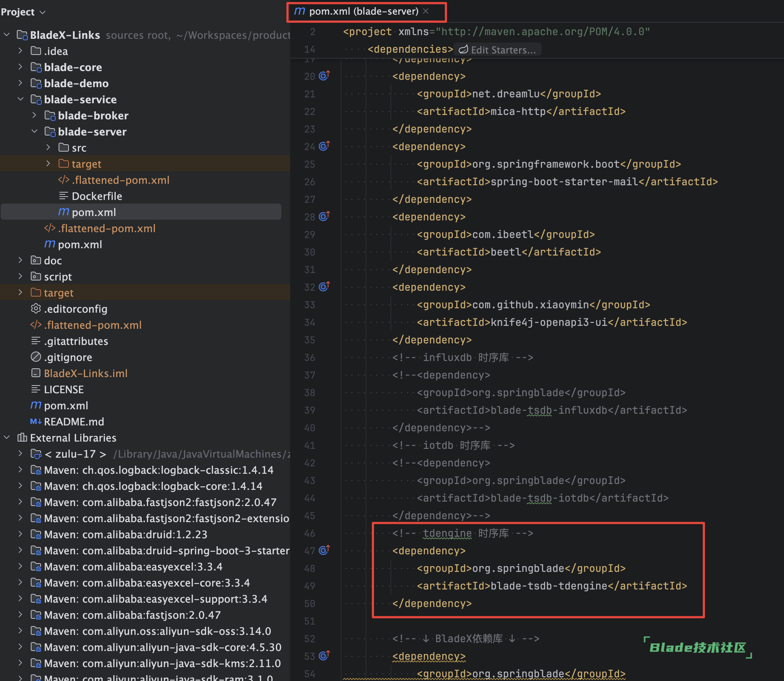Image resolution: width=784 pixels, height=681 pixels.
Task: Select pom.xml under blade-server in tree
Action: point(141,212)
